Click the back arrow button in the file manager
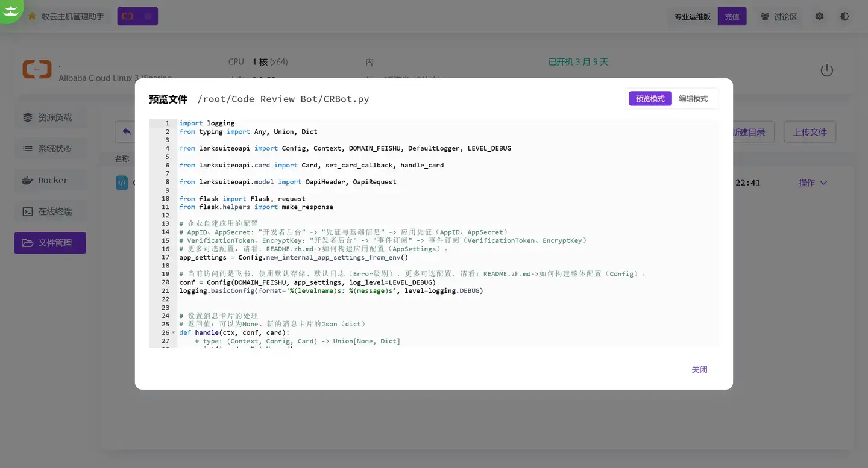 126,131
